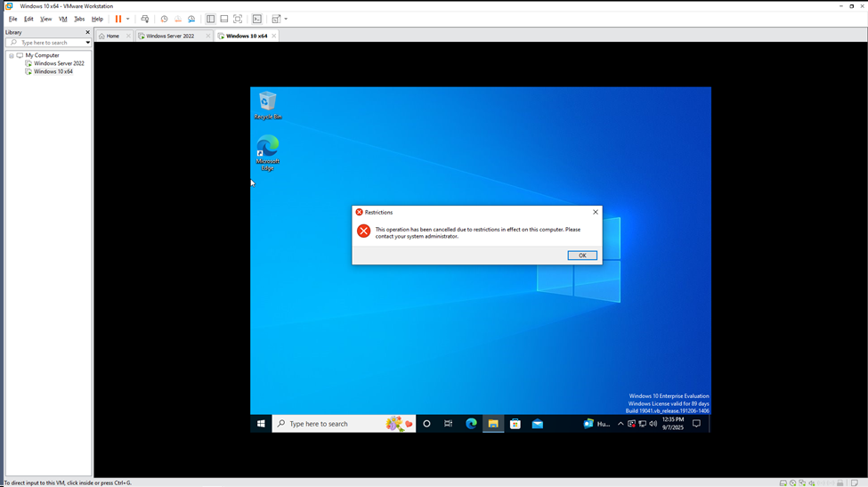Click the Pause/Suspend VM toolbar button

(x=118, y=19)
